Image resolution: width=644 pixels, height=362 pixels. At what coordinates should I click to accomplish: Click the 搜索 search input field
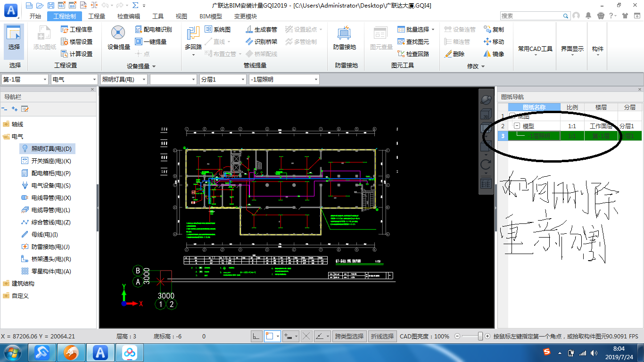[x=531, y=16]
